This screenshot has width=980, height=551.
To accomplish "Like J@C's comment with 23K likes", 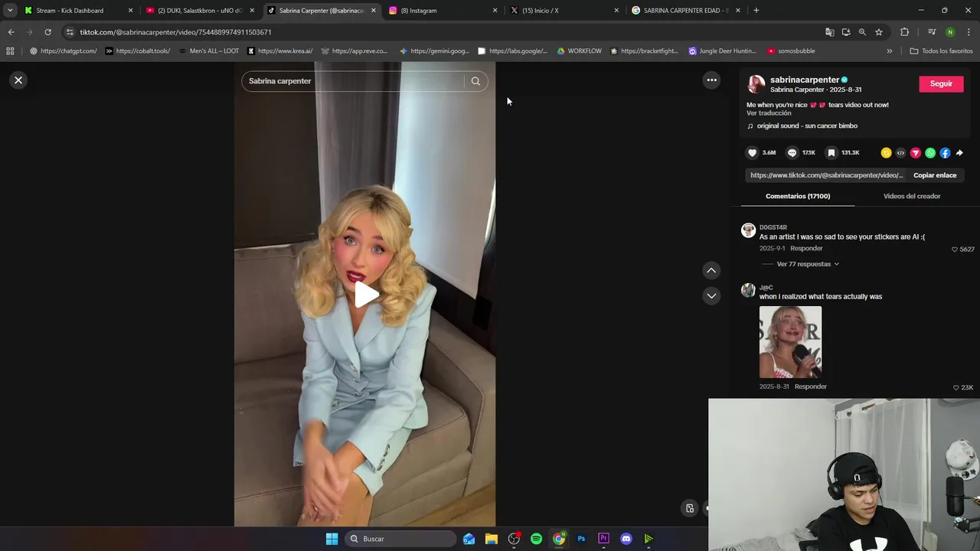I will (x=955, y=387).
